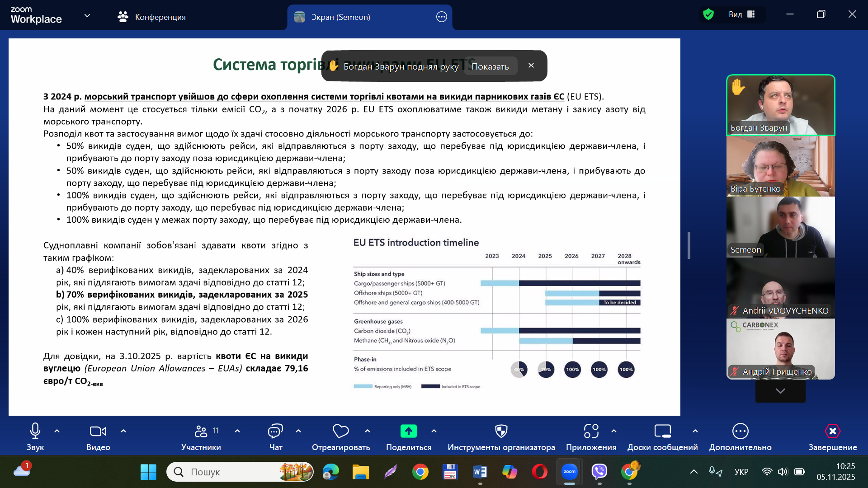The image size is (868, 488).
Task: Click the Отреагировать heart reaction icon
Action: click(340, 432)
